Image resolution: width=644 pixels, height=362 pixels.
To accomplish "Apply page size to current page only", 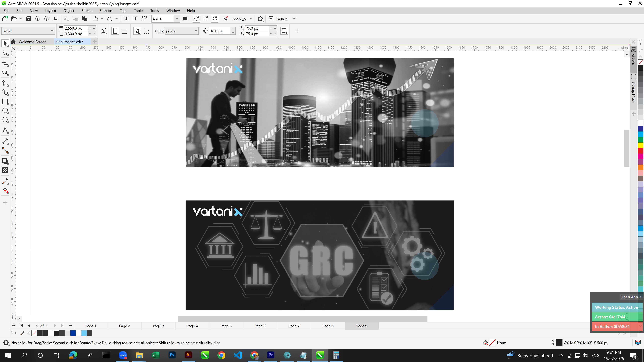I will (x=146, y=31).
